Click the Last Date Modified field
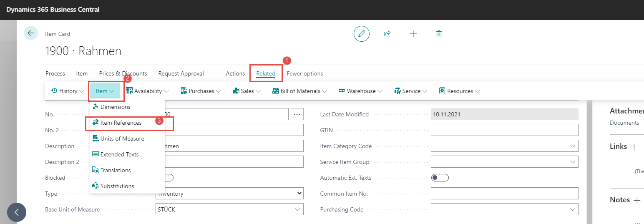 point(505,114)
